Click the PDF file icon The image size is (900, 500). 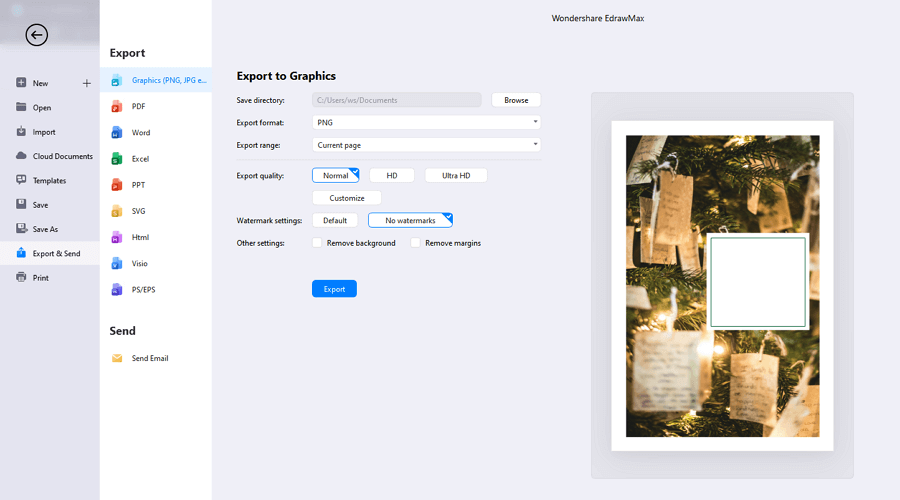pyautogui.click(x=117, y=106)
